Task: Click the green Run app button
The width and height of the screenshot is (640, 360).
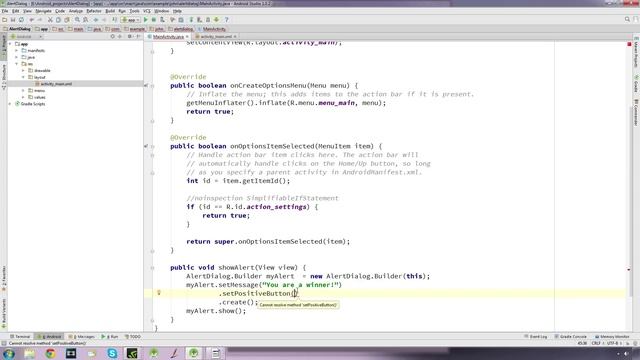Action: click(x=146, y=20)
